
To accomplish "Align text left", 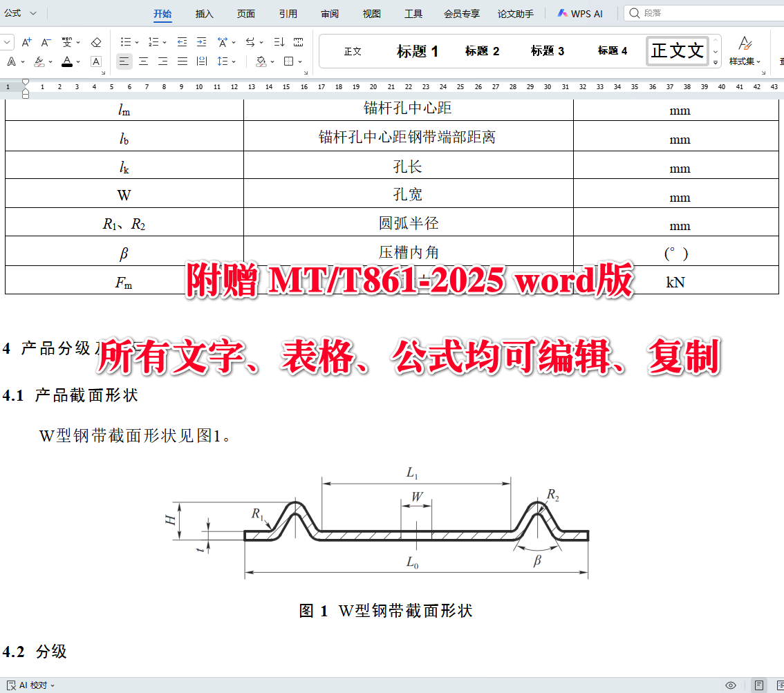I will 124,61.
